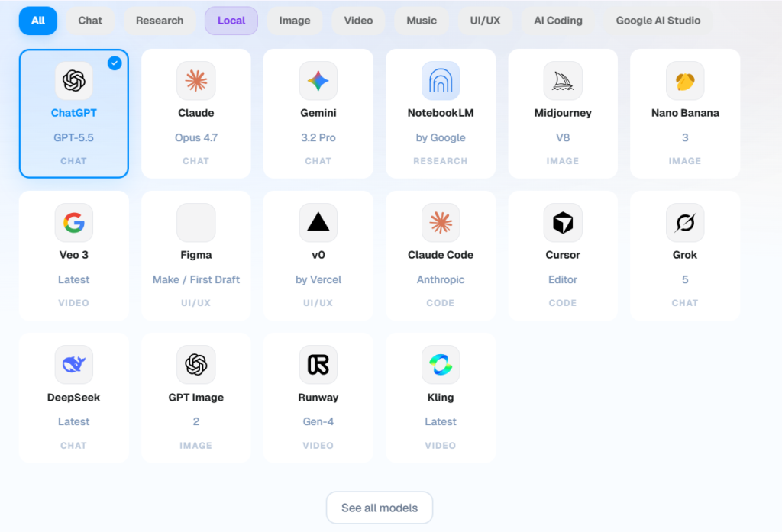Click the Grok card name
The height and width of the screenshot is (532, 782).
coord(685,255)
